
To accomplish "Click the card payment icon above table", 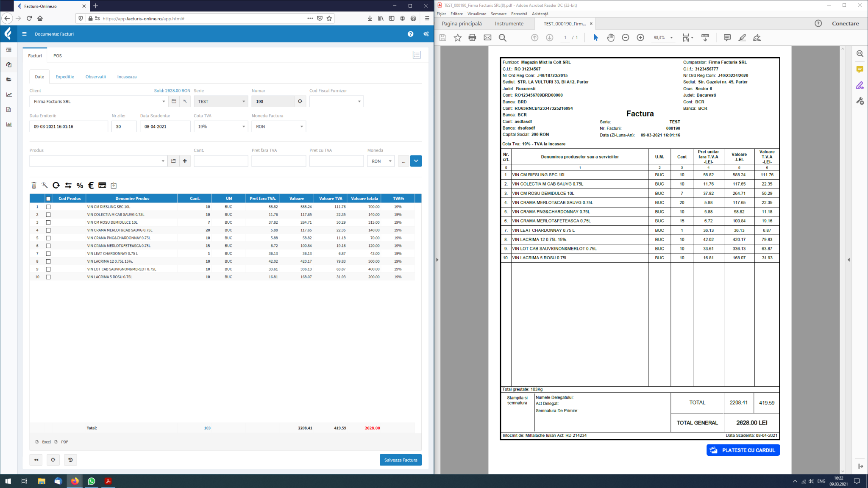I will pos(102,185).
